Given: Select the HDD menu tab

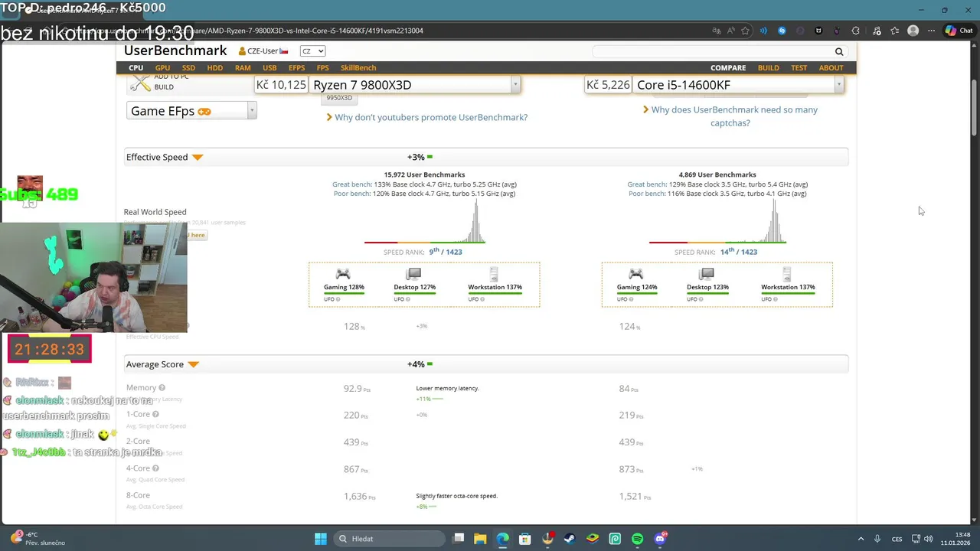Looking at the screenshot, I should point(215,68).
